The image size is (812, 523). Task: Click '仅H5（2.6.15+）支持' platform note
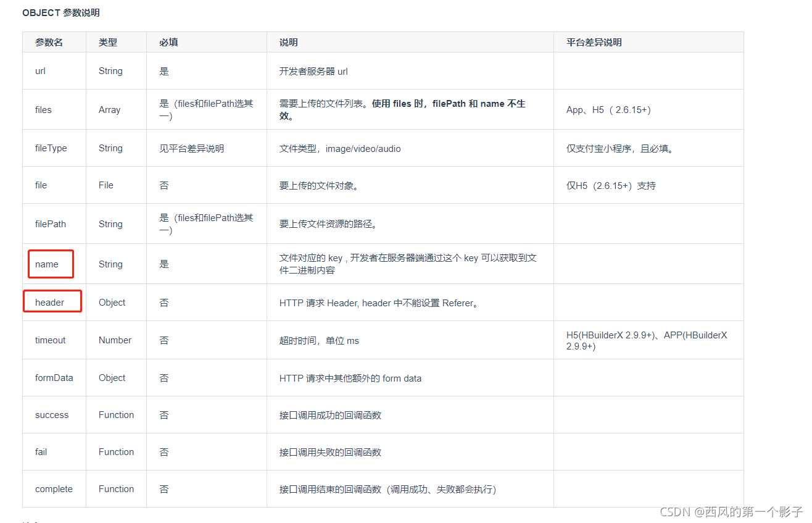tap(611, 186)
